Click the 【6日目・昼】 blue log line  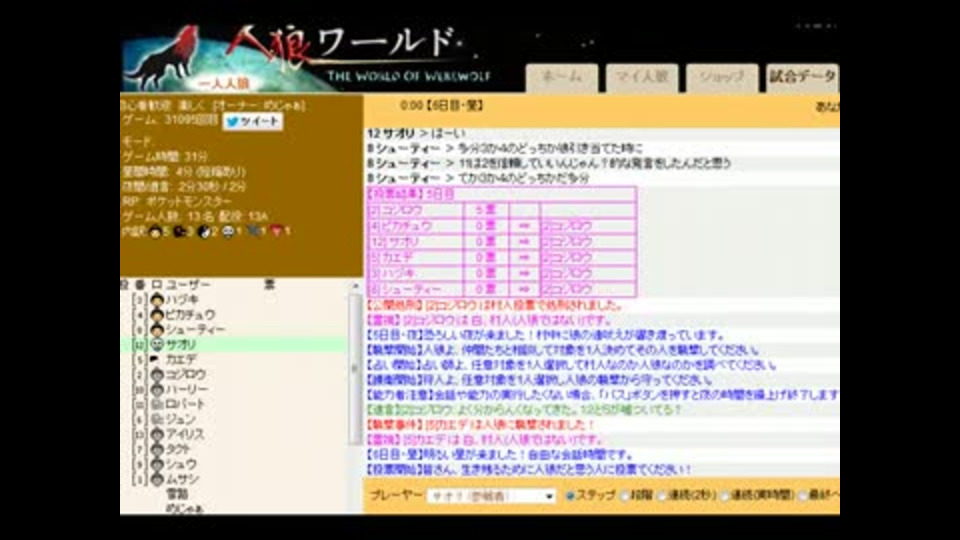pyautogui.click(x=500, y=455)
